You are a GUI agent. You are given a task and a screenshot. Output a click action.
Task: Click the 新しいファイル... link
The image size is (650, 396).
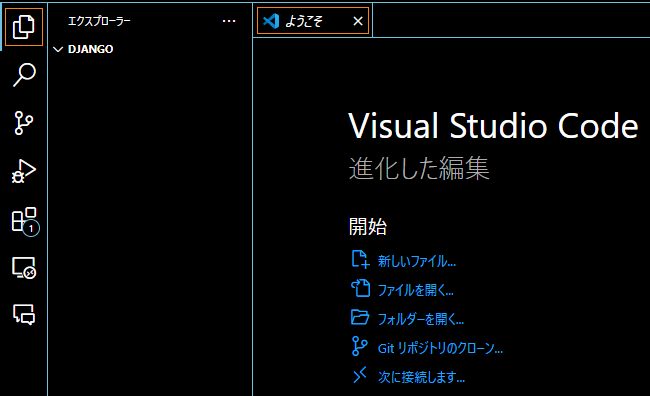pos(417,262)
